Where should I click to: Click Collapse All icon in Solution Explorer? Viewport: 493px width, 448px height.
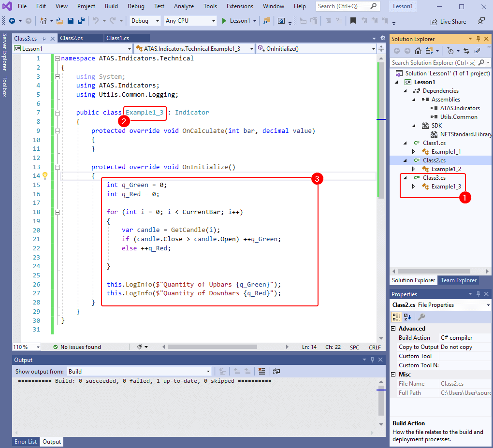[477, 51]
